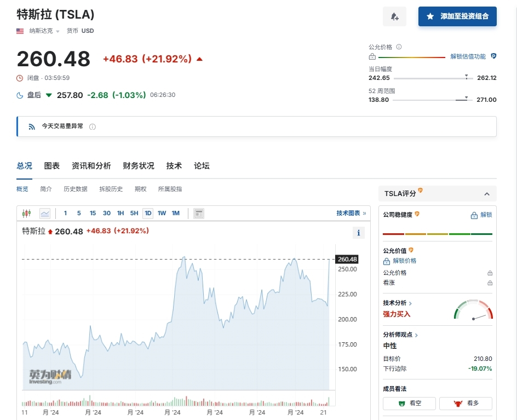The height and width of the screenshot is (420, 517).
Task: Switch to the 财务状况 tab
Action: (x=139, y=166)
